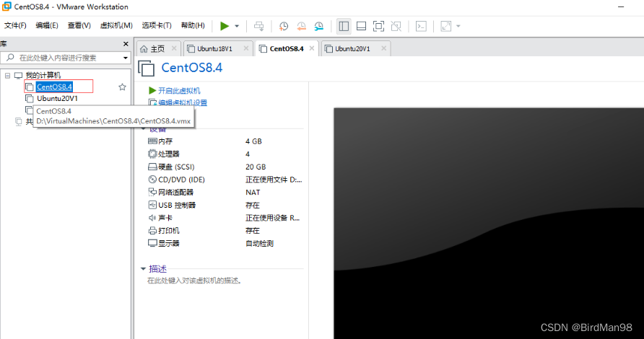Switch to the Ubuntu18V1 tab
The width and height of the screenshot is (644, 339).
pyautogui.click(x=215, y=49)
